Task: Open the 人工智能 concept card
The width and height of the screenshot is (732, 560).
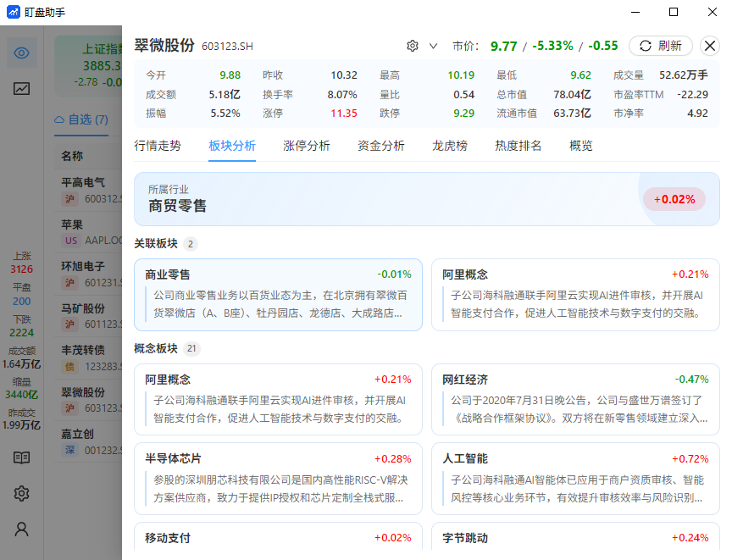Action: tap(575, 479)
